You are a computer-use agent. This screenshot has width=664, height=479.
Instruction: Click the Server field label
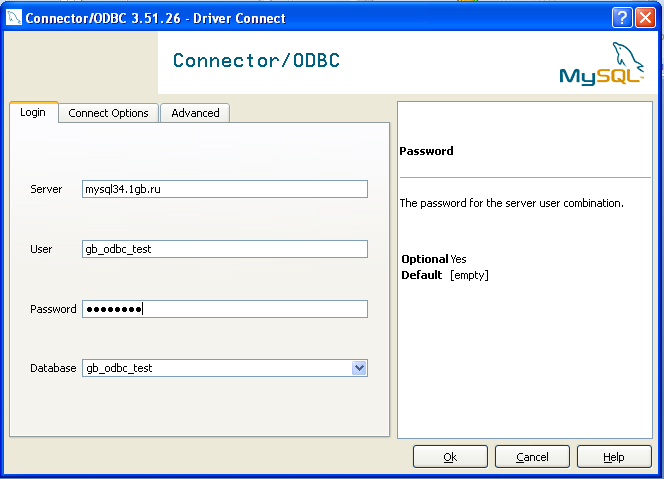(46, 189)
